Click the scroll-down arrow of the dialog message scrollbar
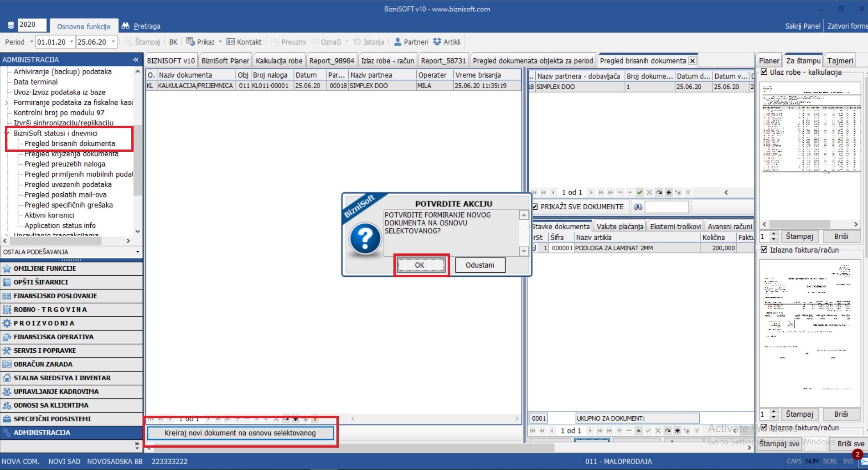The image size is (868, 470). 524,251
